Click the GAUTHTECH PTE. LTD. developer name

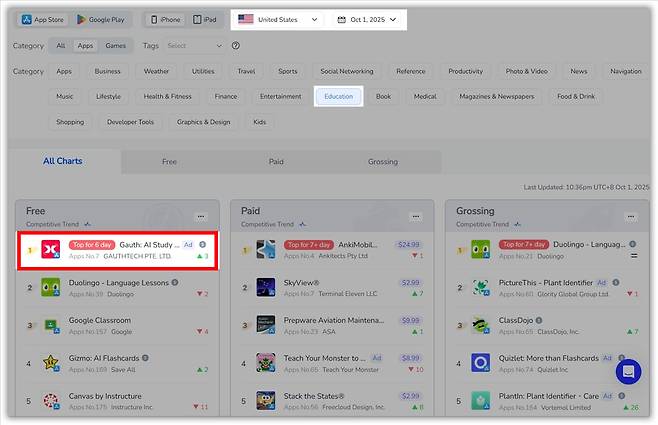point(137,256)
